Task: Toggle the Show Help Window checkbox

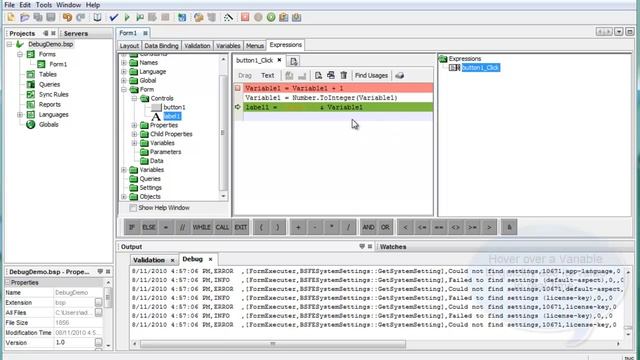Action: coord(133,208)
